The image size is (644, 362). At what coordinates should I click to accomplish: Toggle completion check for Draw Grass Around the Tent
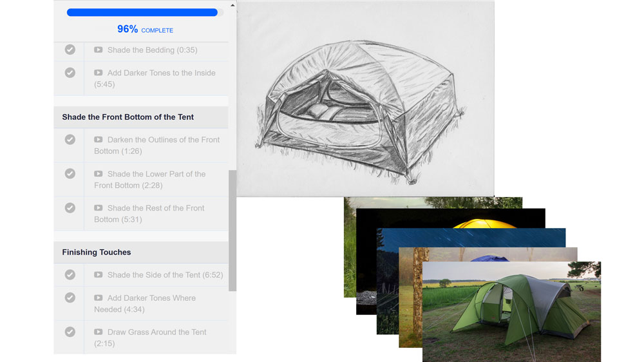[70, 332]
